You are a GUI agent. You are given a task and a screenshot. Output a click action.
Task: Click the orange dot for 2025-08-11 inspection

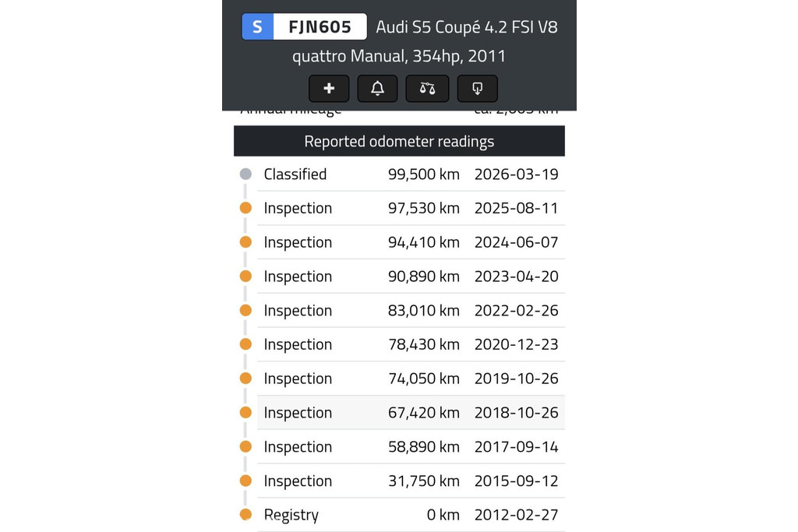[x=245, y=208]
